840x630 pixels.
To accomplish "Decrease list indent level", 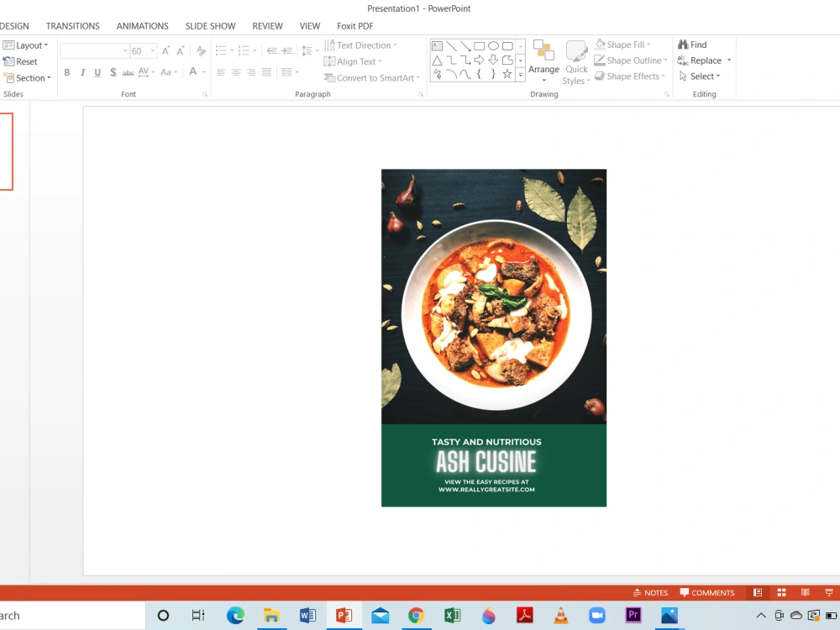I will point(271,51).
